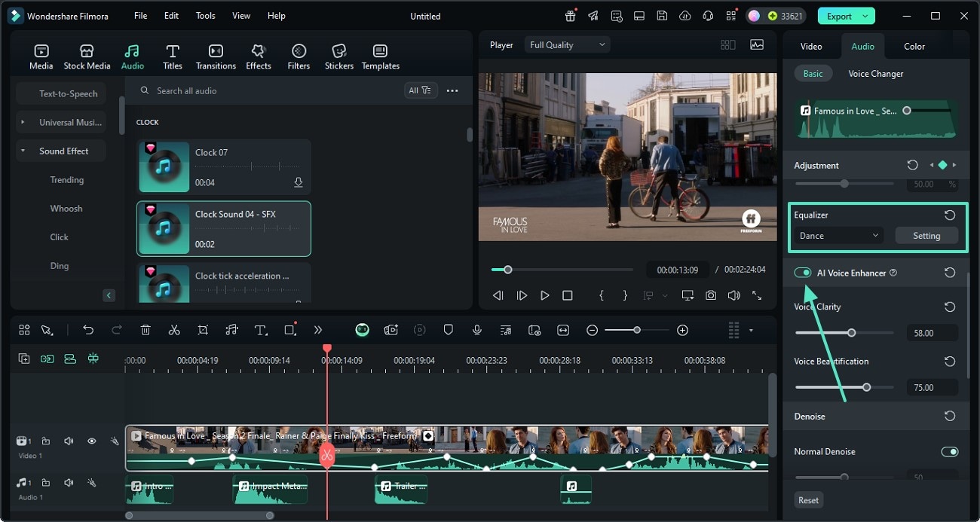
Task: Click the Reset button
Action: pos(809,500)
